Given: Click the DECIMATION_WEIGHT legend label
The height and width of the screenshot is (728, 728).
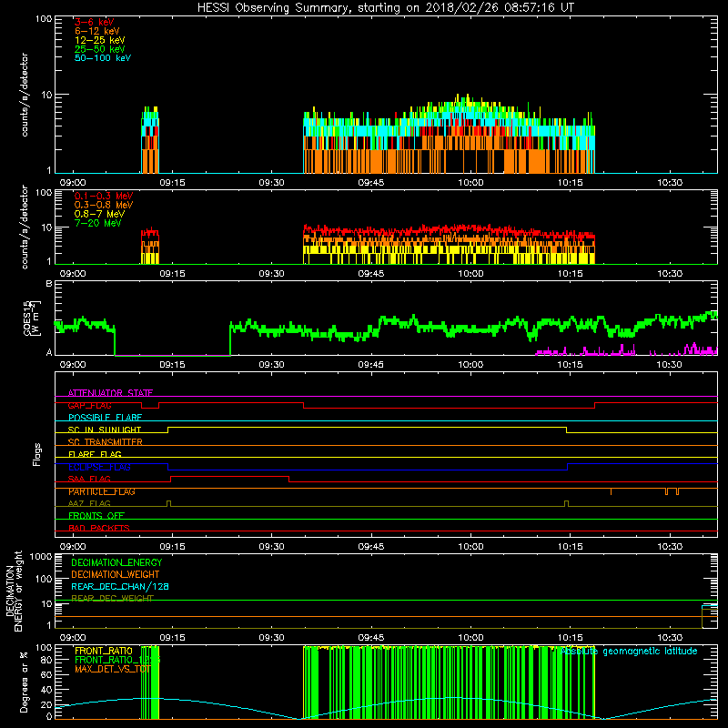Looking at the screenshot, I should point(116,574).
